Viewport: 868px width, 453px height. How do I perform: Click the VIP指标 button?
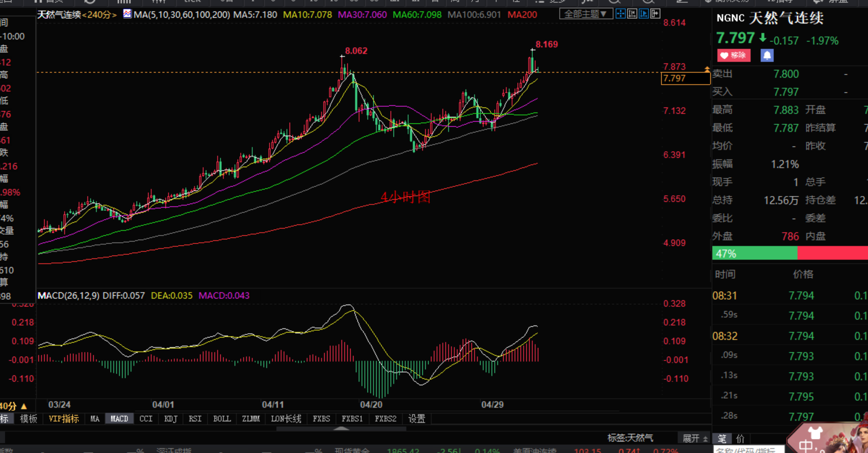(64, 419)
